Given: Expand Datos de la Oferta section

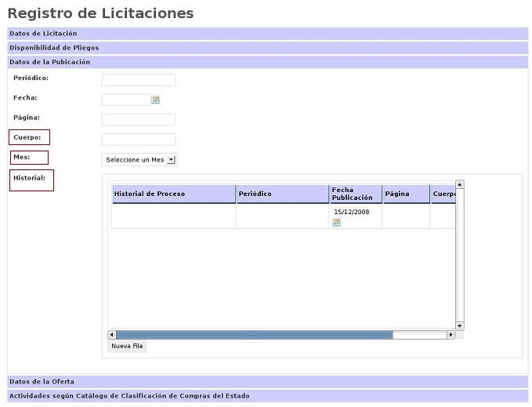Looking at the screenshot, I should [x=42, y=382].
